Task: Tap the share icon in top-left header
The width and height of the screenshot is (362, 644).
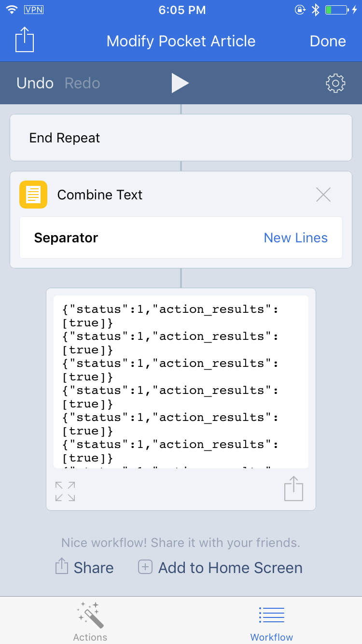Action: 25,40
